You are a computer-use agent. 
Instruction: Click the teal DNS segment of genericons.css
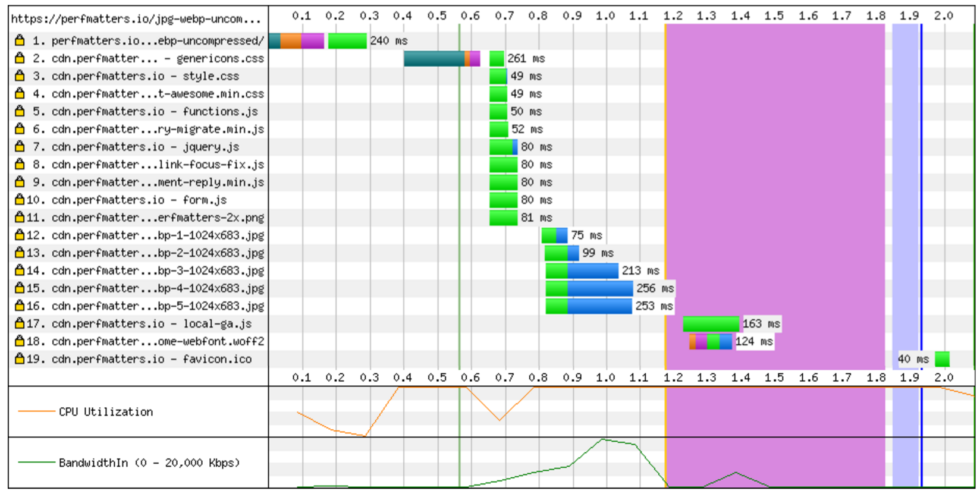click(434, 58)
